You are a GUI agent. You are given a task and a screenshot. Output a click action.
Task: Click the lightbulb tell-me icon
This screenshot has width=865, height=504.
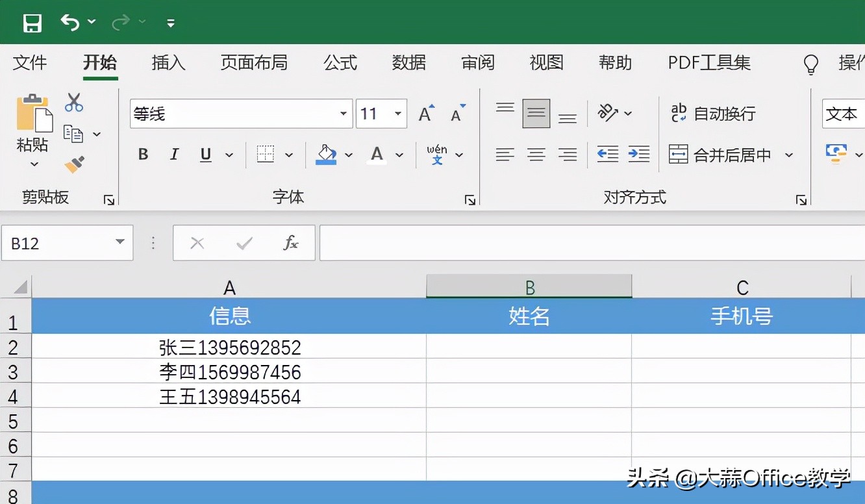[x=810, y=64]
